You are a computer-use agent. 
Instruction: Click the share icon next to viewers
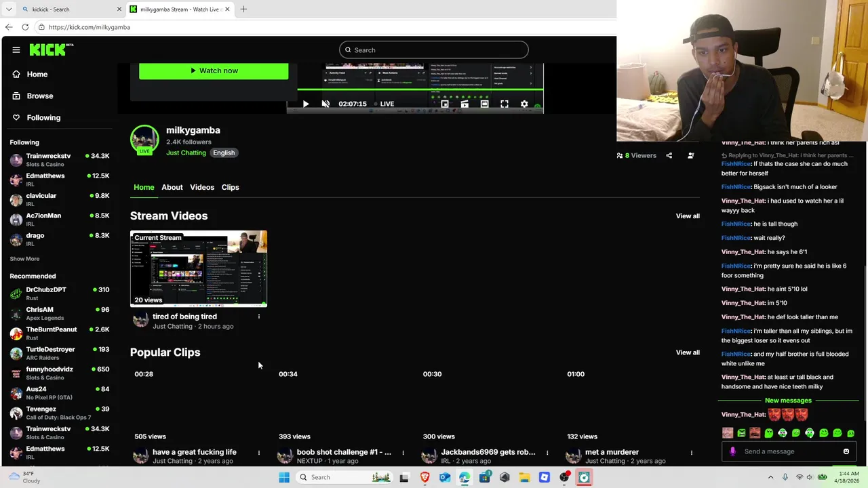(x=669, y=155)
